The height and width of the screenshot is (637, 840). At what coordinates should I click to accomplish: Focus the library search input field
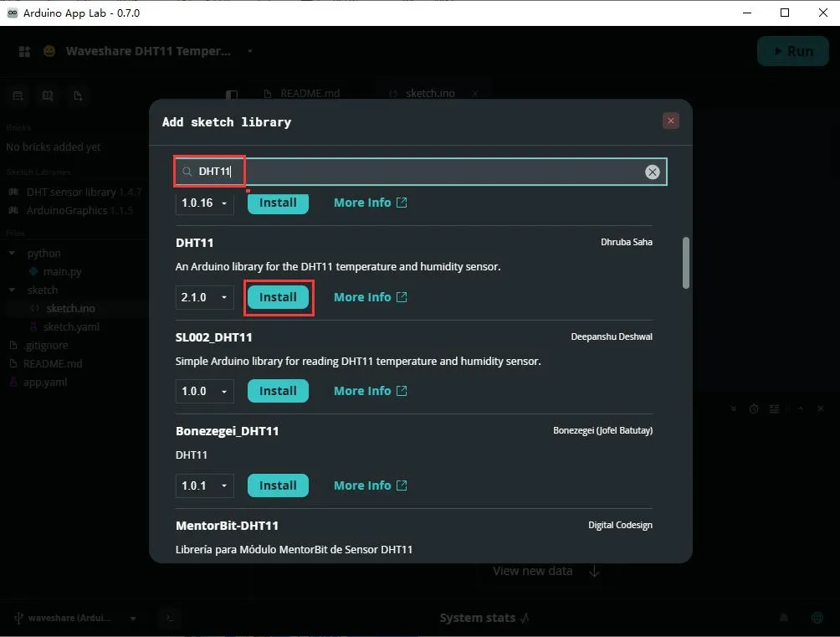tap(421, 172)
